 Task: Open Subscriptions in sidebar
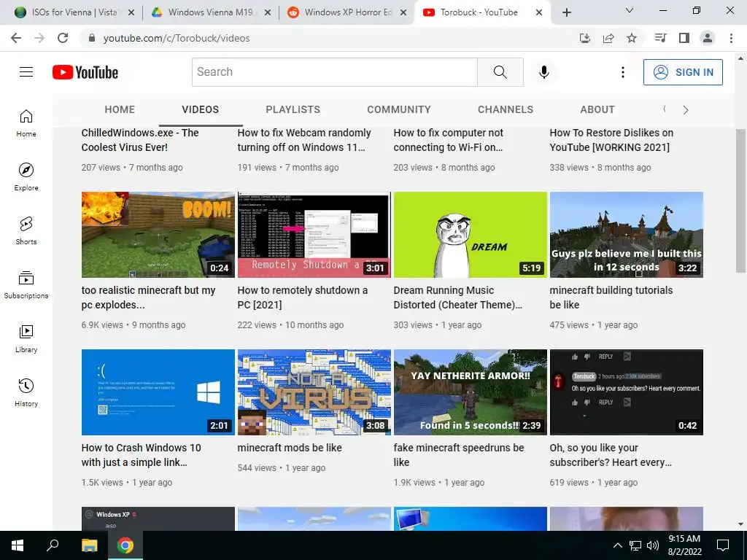tap(26, 285)
